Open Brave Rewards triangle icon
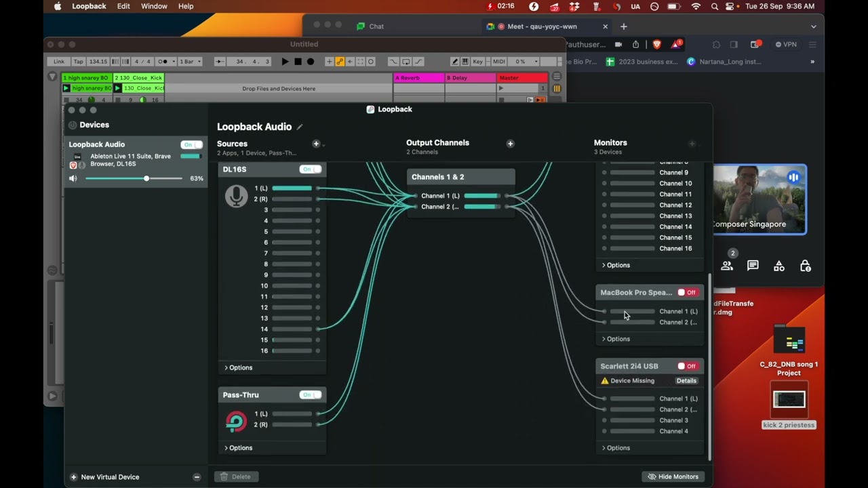Viewport: 868px width, 488px height. pyautogui.click(x=677, y=44)
